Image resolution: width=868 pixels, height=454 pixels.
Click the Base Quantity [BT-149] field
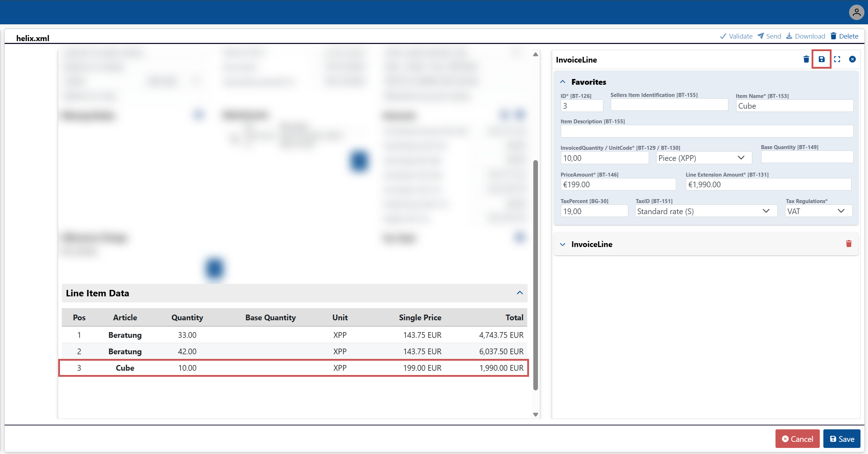tap(807, 157)
